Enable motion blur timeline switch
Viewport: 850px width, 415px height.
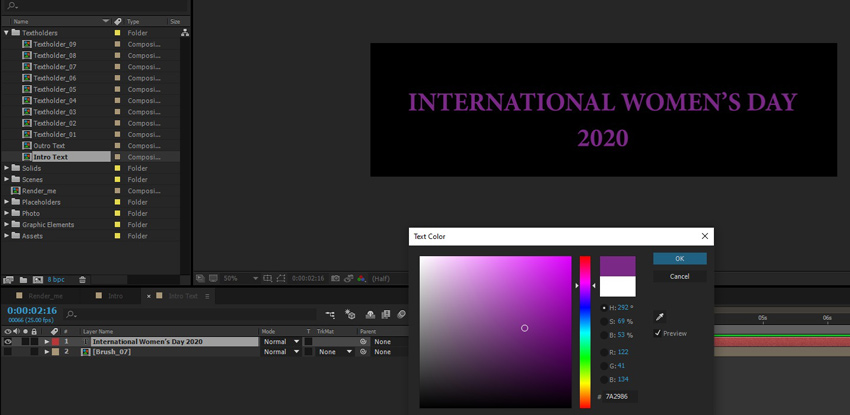[x=401, y=314]
